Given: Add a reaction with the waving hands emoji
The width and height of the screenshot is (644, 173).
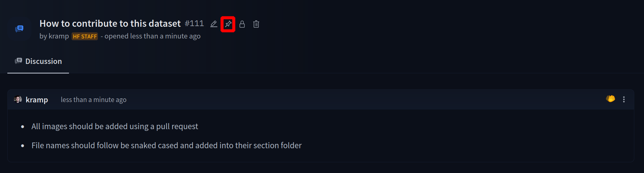Looking at the screenshot, I should point(611,99).
